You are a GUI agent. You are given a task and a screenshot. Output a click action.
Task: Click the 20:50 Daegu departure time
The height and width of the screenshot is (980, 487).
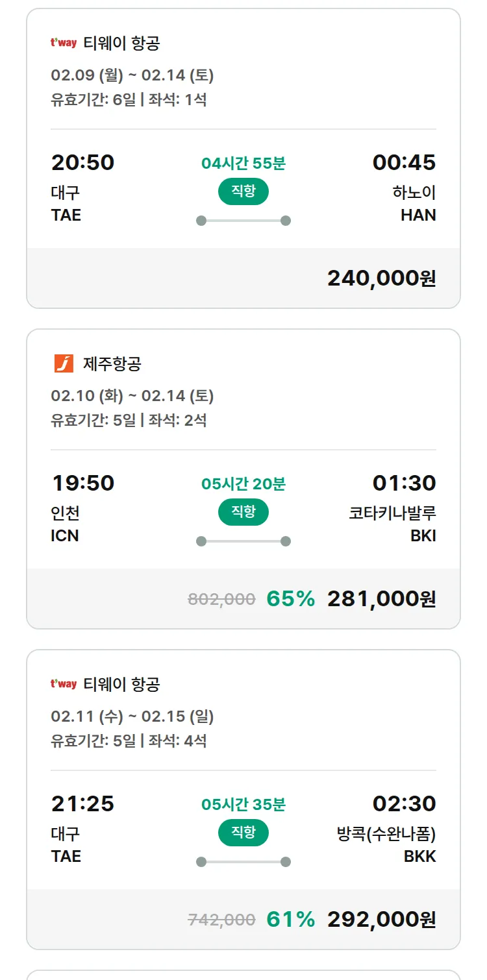pyautogui.click(x=82, y=162)
